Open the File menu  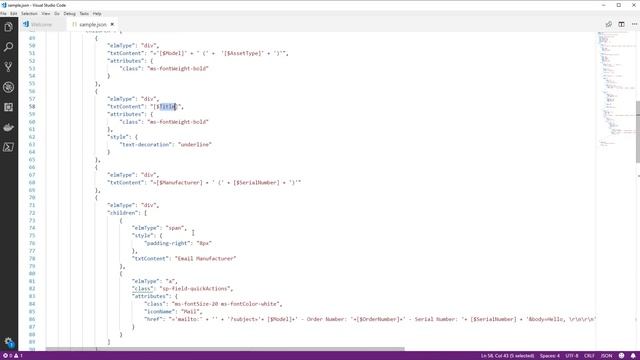[x=3, y=13]
